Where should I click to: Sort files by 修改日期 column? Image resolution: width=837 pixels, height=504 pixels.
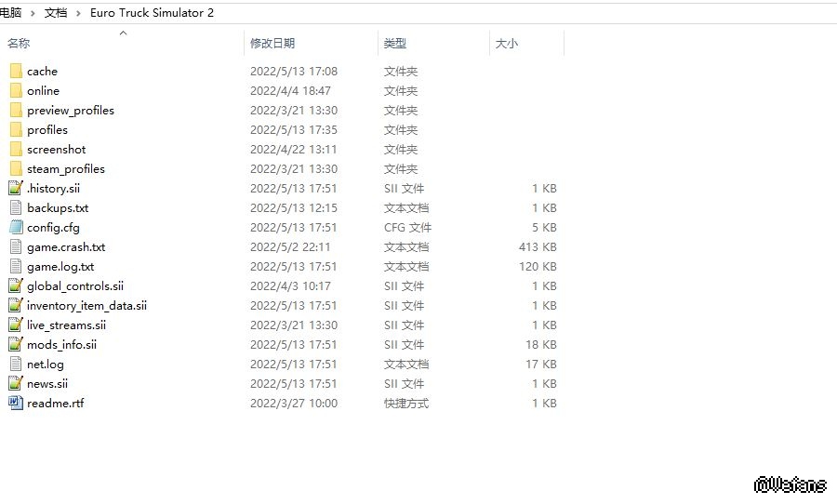[x=272, y=44]
